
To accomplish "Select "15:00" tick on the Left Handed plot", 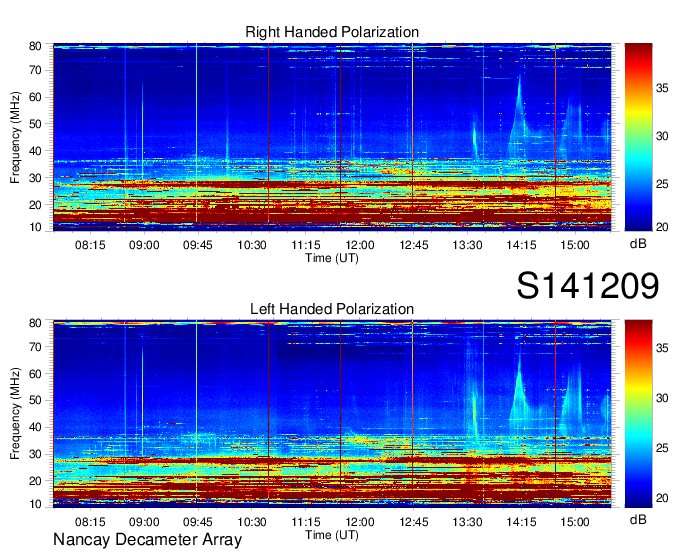I will 575,522.
